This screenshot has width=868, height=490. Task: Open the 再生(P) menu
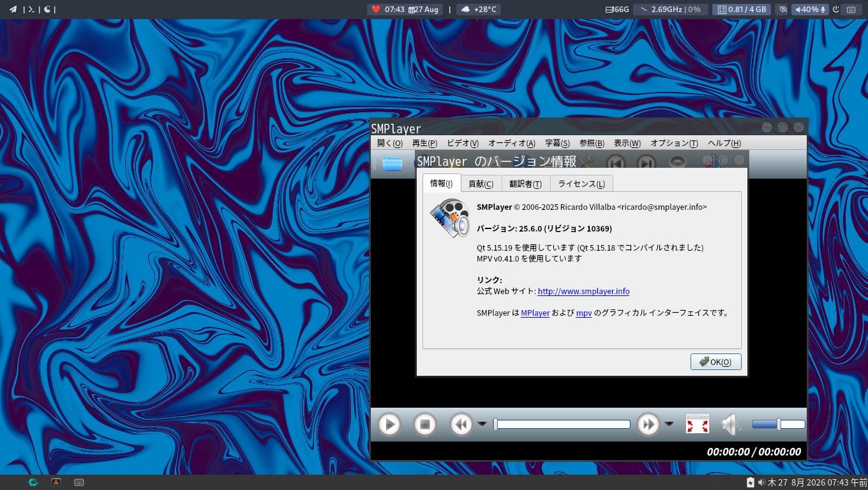[x=424, y=144]
